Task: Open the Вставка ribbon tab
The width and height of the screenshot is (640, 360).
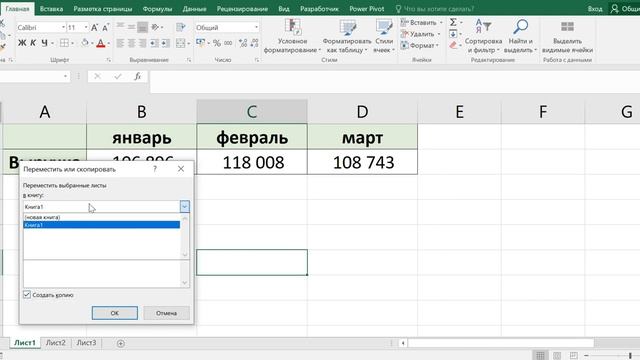Action: click(51, 9)
